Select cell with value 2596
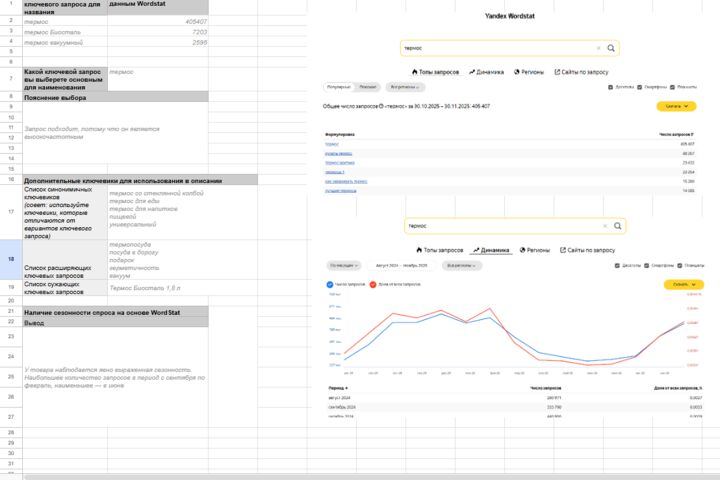Screen dimensions: 720x480 click(x=158, y=42)
